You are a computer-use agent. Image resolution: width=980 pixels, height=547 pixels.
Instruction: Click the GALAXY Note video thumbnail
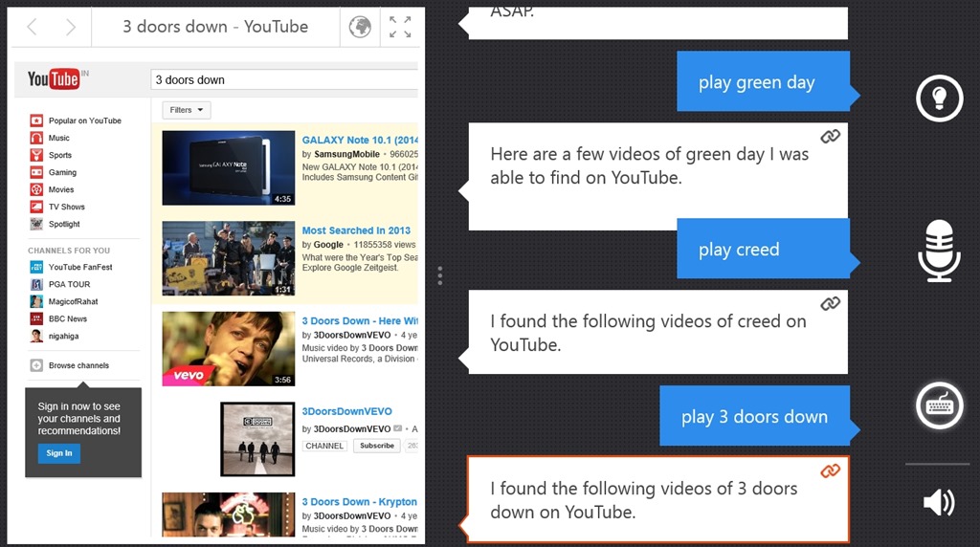coord(228,168)
